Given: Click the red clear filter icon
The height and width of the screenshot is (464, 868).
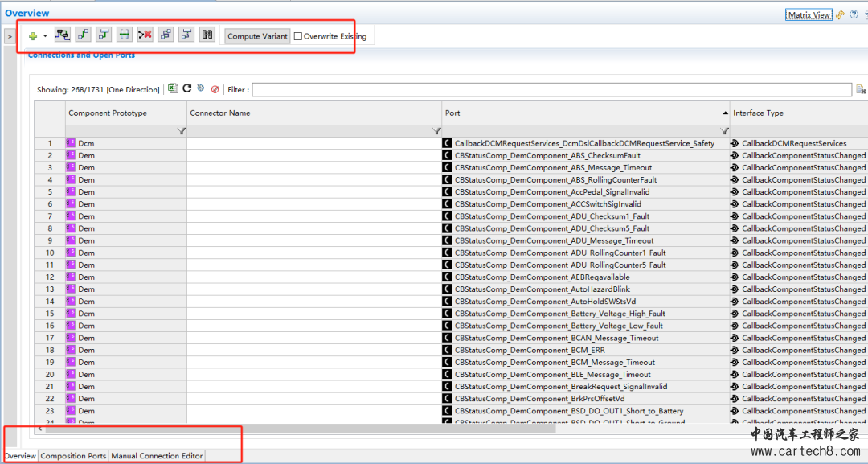Looking at the screenshot, I should [x=215, y=89].
